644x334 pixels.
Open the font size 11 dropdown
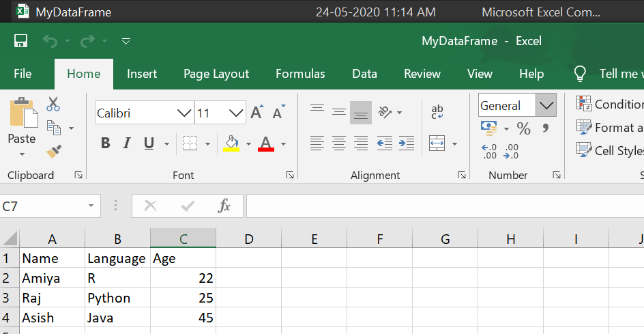(x=237, y=113)
